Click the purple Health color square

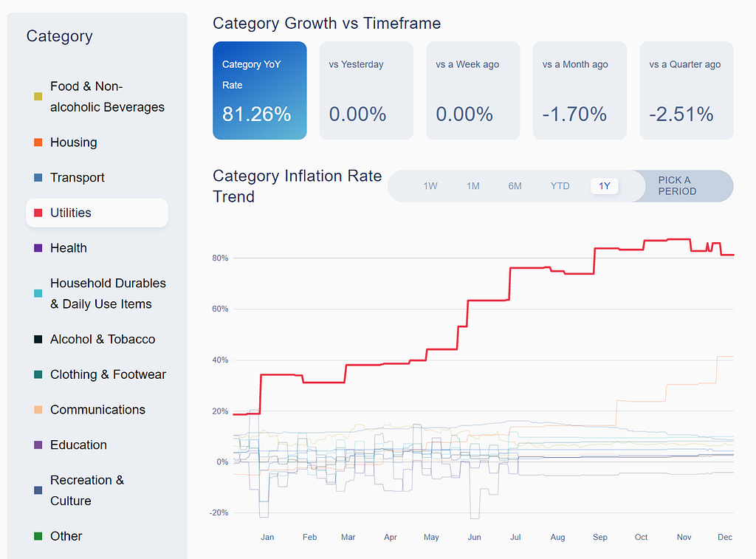[38, 248]
